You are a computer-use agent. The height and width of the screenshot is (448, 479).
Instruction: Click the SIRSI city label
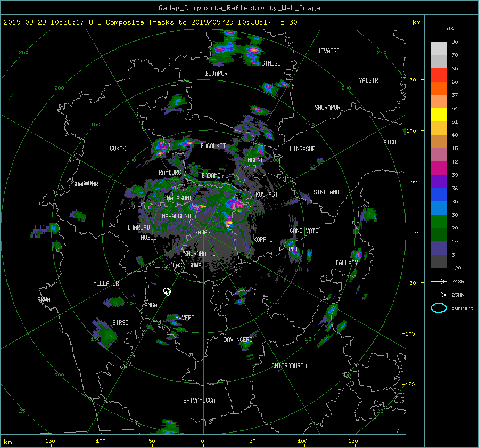click(120, 323)
